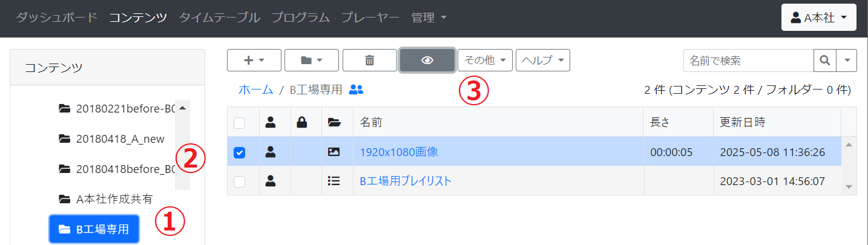
Task: Expand the 管理 dropdown menu
Action: (429, 18)
